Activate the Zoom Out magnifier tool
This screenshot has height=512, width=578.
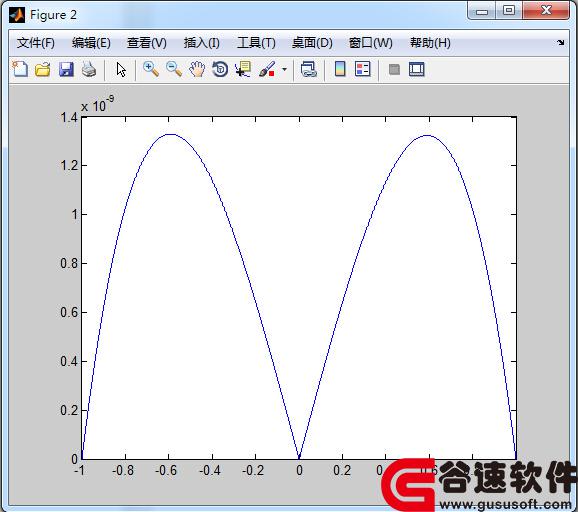coord(174,69)
